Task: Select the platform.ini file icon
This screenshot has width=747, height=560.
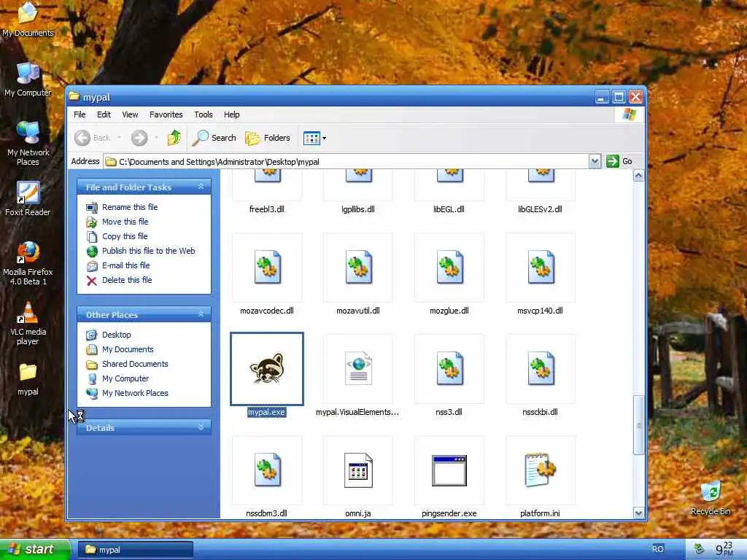Action: pyautogui.click(x=541, y=470)
